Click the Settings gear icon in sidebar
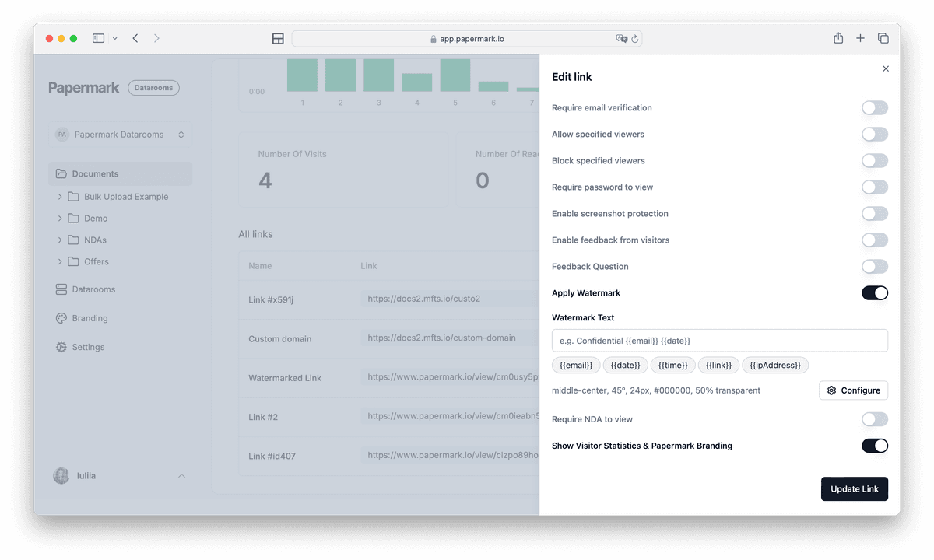The width and height of the screenshot is (934, 560). (x=61, y=347)
